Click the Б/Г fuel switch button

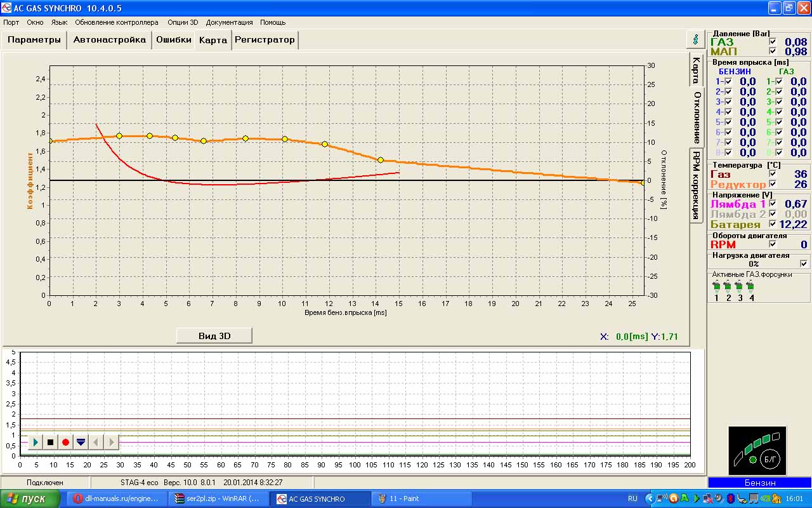point(769,458)
